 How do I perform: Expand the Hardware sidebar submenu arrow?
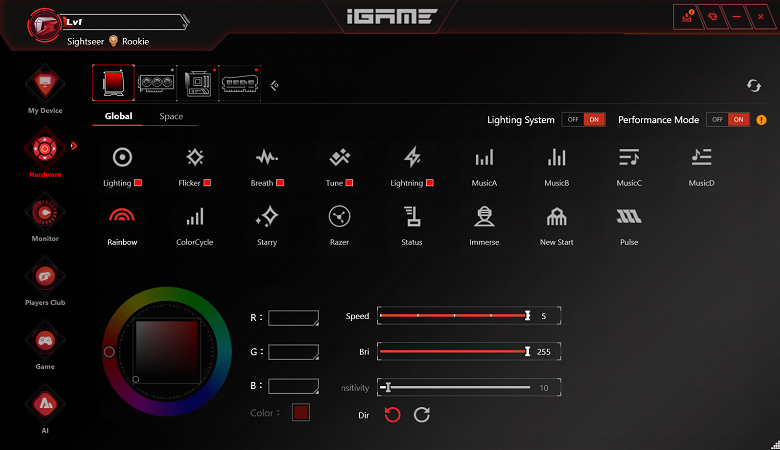point(73,147)
